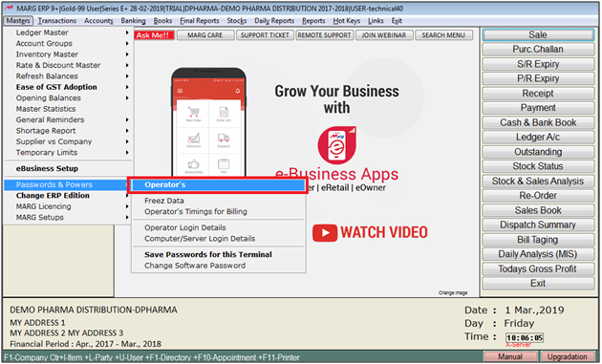Screen dimensions: 602x364
Task: Choose Freez Data in the submenu
Action: (x=218, y=201)
